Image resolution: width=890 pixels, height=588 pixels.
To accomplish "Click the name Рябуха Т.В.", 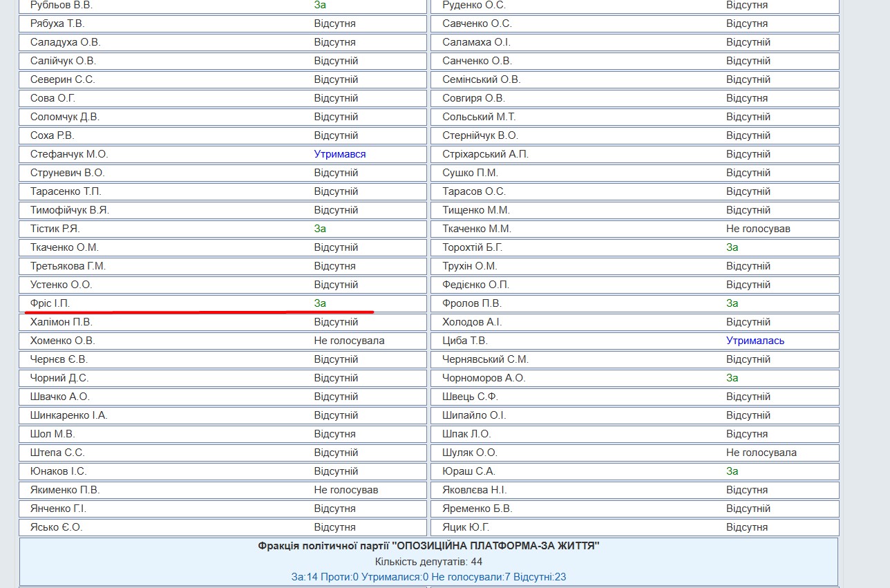I will (x=57, y=23).
